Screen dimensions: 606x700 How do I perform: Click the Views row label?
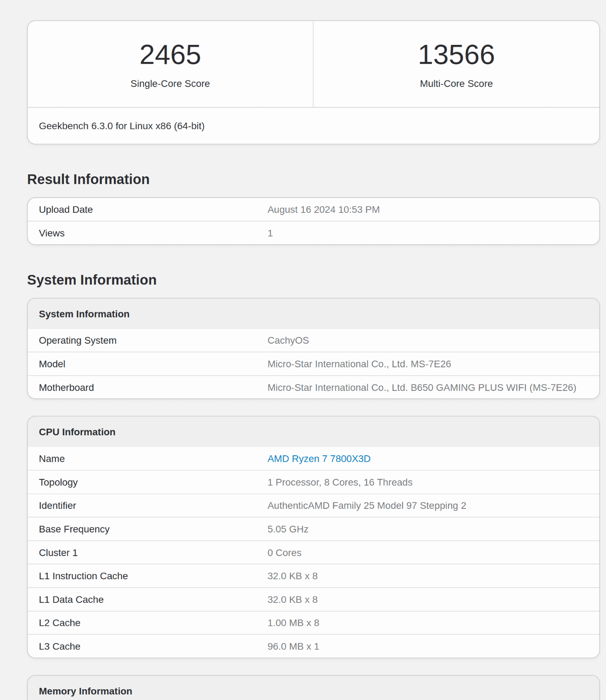tap(52, 233)
